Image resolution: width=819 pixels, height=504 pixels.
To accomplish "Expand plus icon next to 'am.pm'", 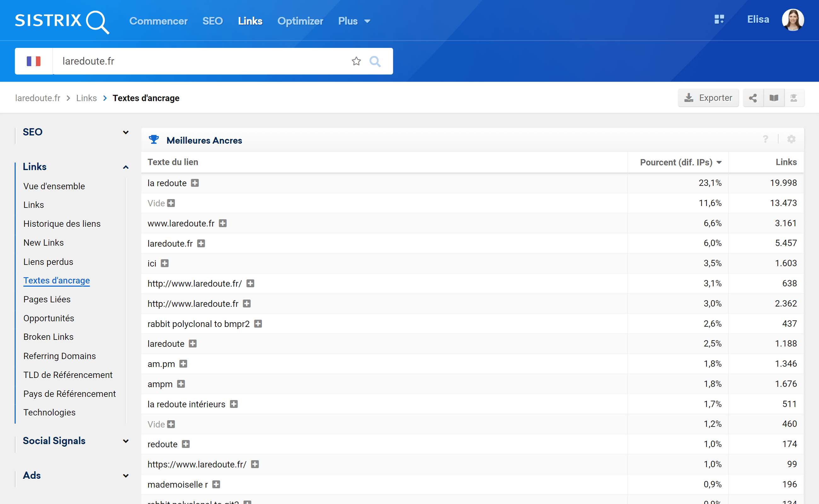I will pyautogui.click(x=183, y=364).
